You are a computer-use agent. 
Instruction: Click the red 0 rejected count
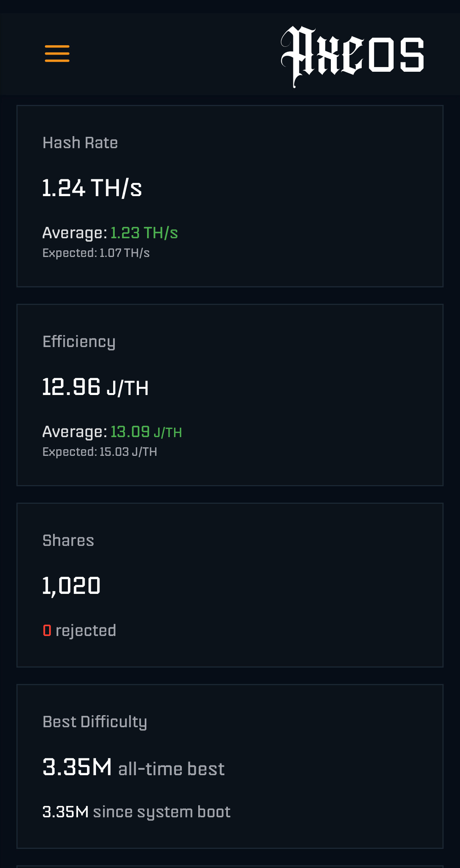(x=47, y=631)
